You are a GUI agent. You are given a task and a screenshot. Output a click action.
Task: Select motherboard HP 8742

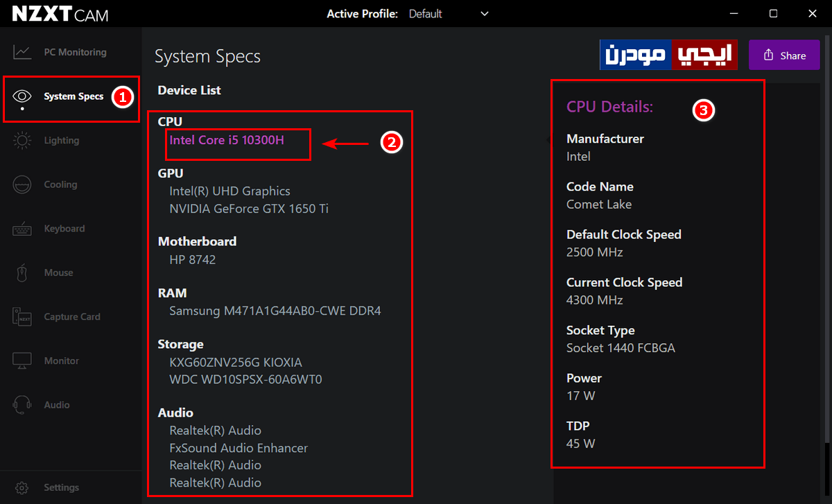tap(192, 259)
